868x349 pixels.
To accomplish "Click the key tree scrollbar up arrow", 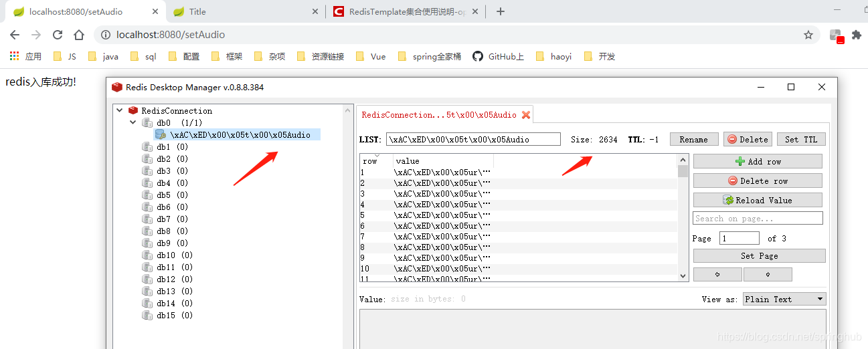I will click(348, 110).
